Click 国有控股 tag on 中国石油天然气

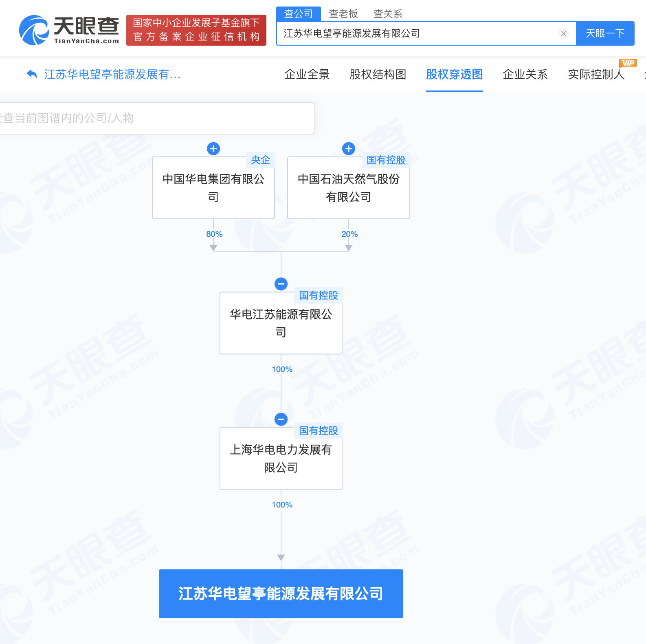(x=386, y=160)
